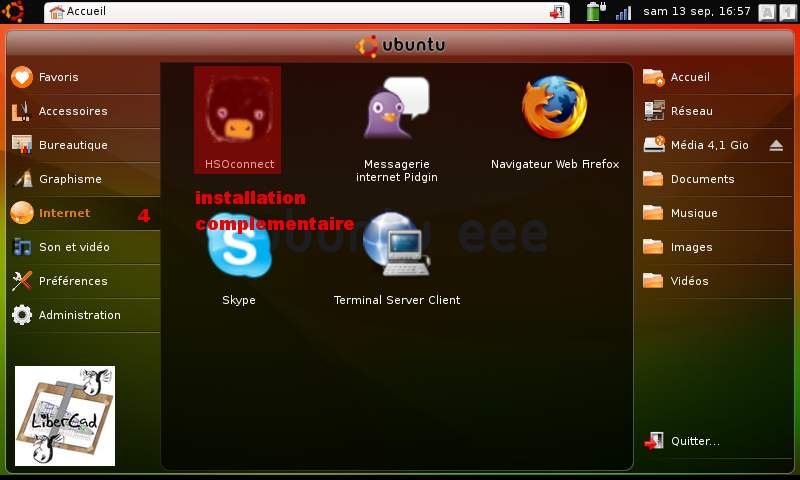Show the Graphisme applications
This screenshot has width=800, height=480.
(x=84, y=179)
